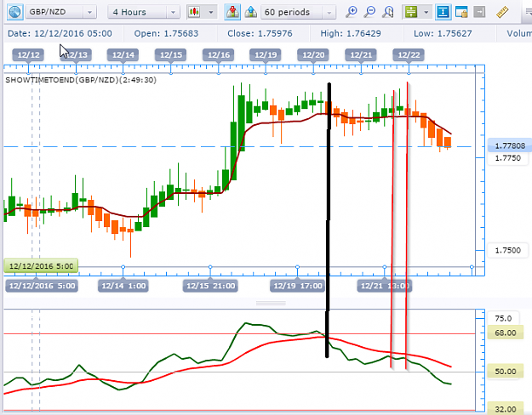The image size is (532, 415).
Task: Toggle the blue auto-scale vertical button
Action: pyautogui.click(x=443, y=12)
